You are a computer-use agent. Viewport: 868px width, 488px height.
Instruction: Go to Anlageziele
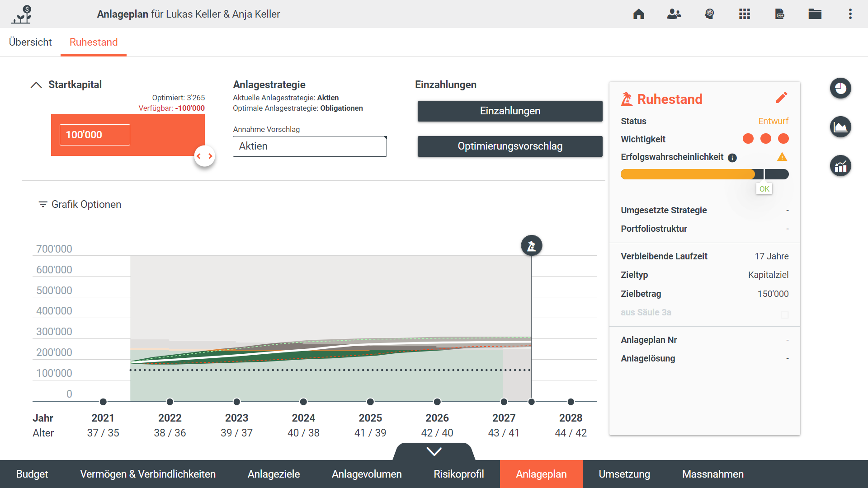click(274, 474)
